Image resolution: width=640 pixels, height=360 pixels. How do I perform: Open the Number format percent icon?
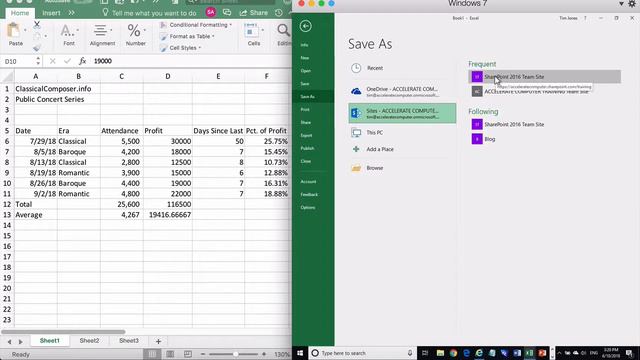click(134, 30)
